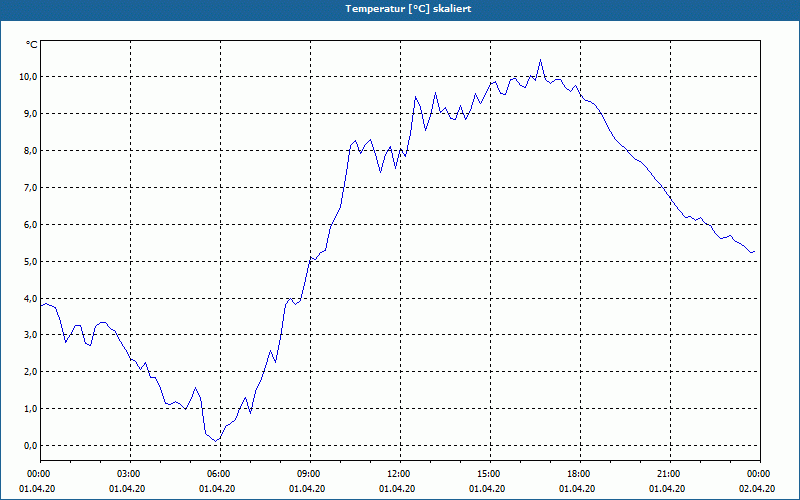Click the 18:00 time label

coord(580,474)
